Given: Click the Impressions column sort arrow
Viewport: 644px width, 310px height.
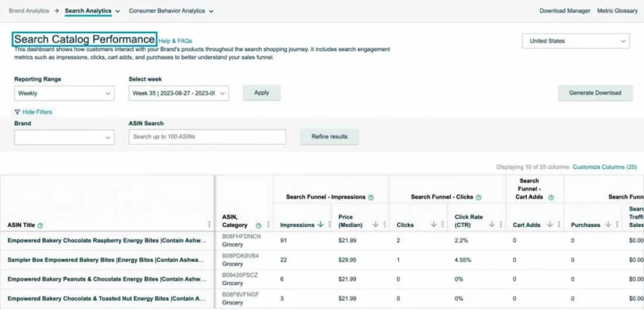Looking at the screenshot, I should click(x=321, y=224).
